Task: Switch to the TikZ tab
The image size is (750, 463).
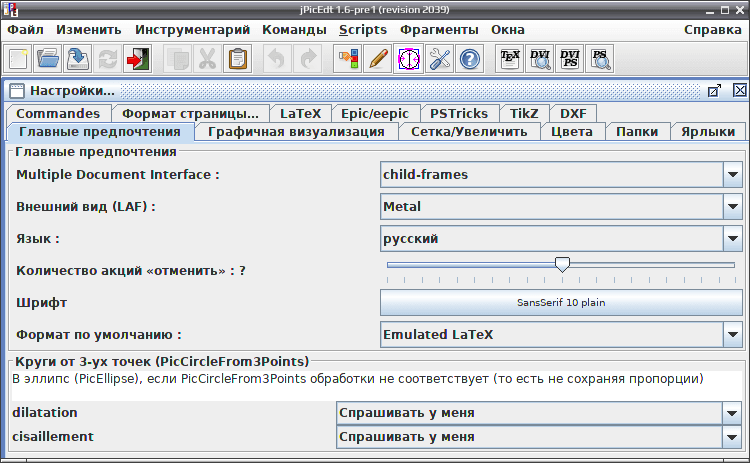Action: [x=524, y=113]
